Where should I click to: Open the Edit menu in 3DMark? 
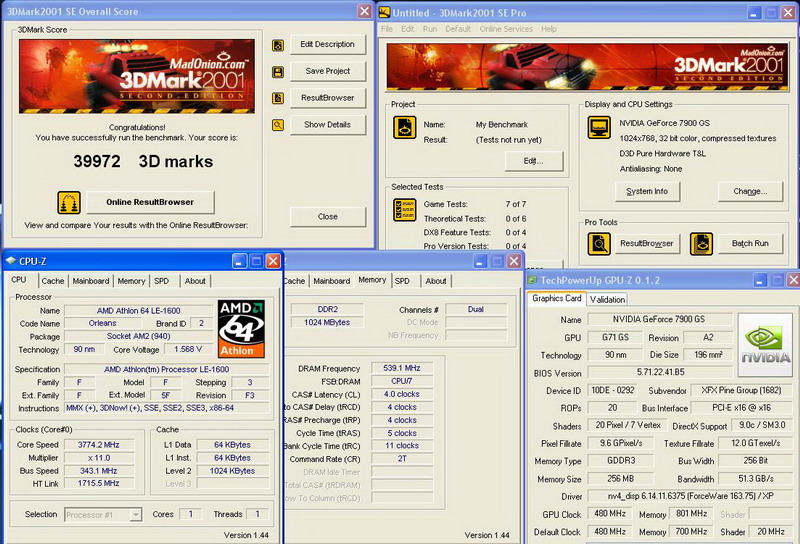[x=408, y=29]
